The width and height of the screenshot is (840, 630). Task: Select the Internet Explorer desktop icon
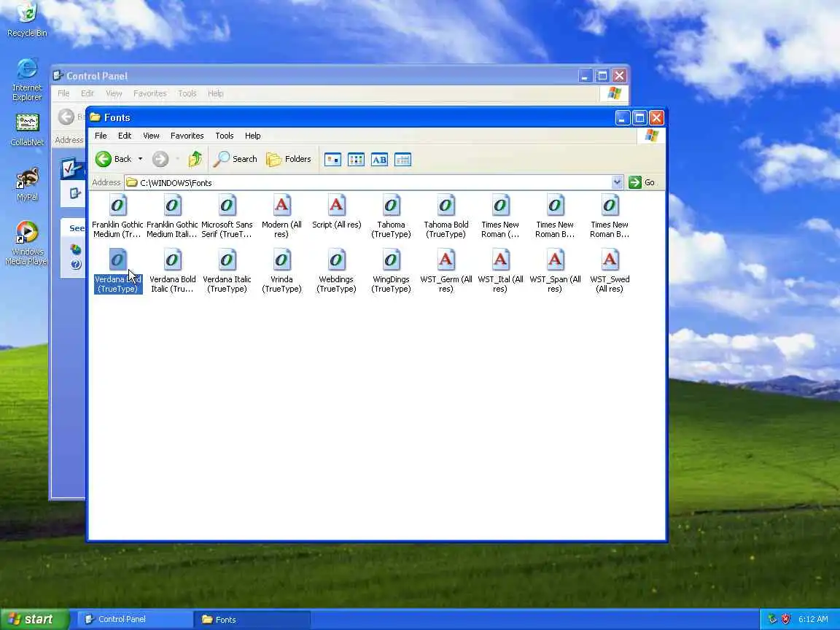click(x=27, y=79)
